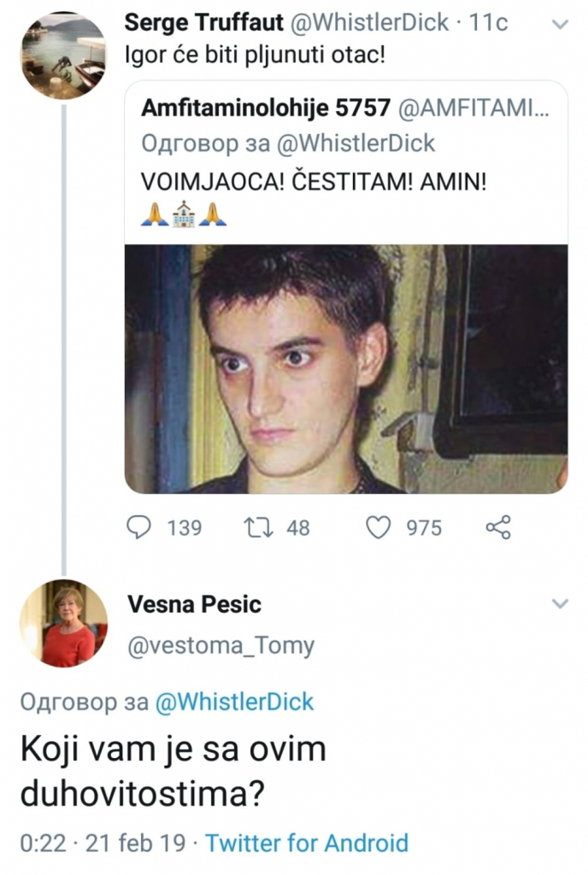This screenshot has height=875, width=588.
Task: Click the reply speech bubble icon
Action: click(x=138, y=528)
